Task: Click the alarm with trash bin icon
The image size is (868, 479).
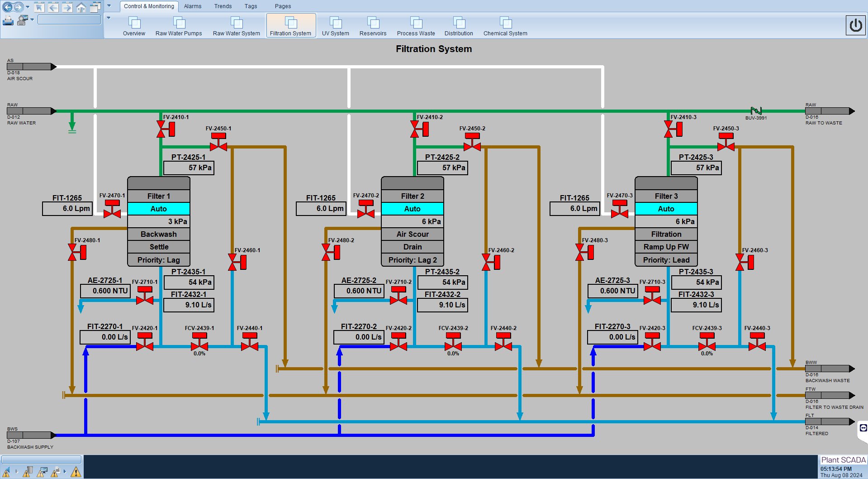Action: pyautogui.click(x=27, y=472)
